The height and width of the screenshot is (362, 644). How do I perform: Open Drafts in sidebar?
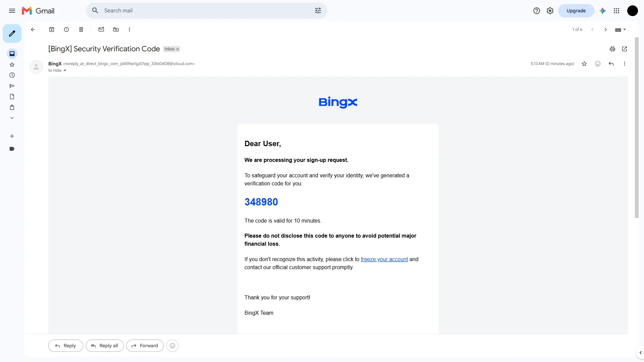click(12, 97)
